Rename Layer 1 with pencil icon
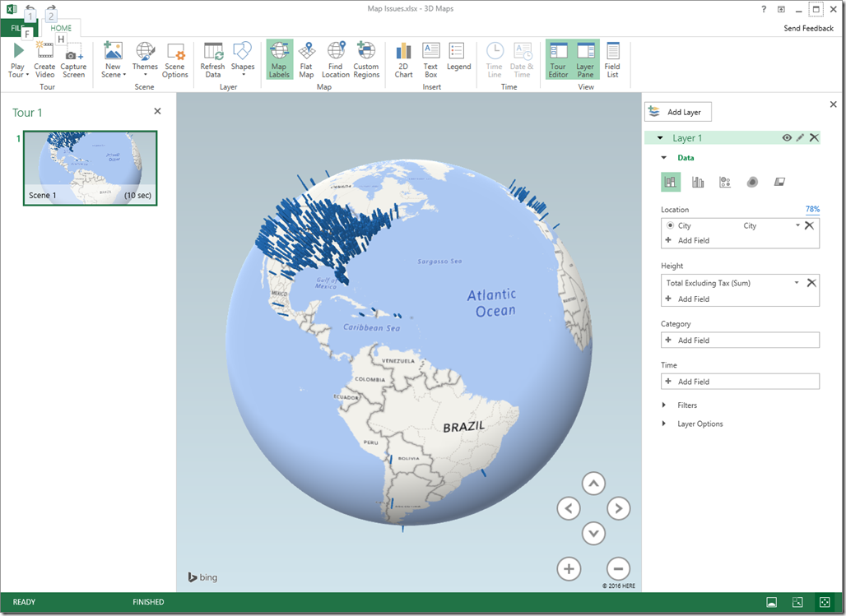This screenshot has height=616, width=846. [x=800, y=138]
